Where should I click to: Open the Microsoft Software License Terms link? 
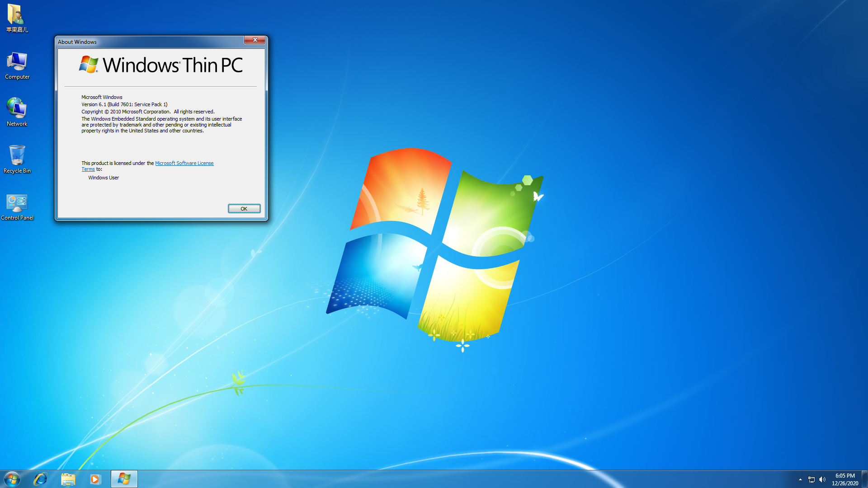point(184,163)
